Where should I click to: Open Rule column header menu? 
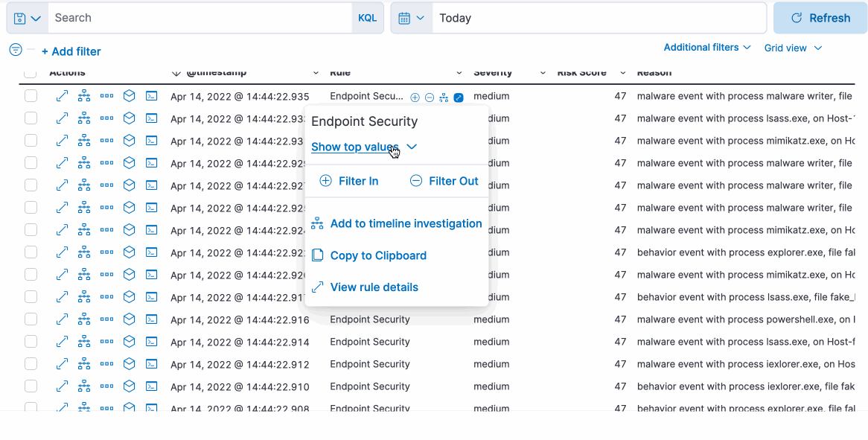tap(459, 72)
